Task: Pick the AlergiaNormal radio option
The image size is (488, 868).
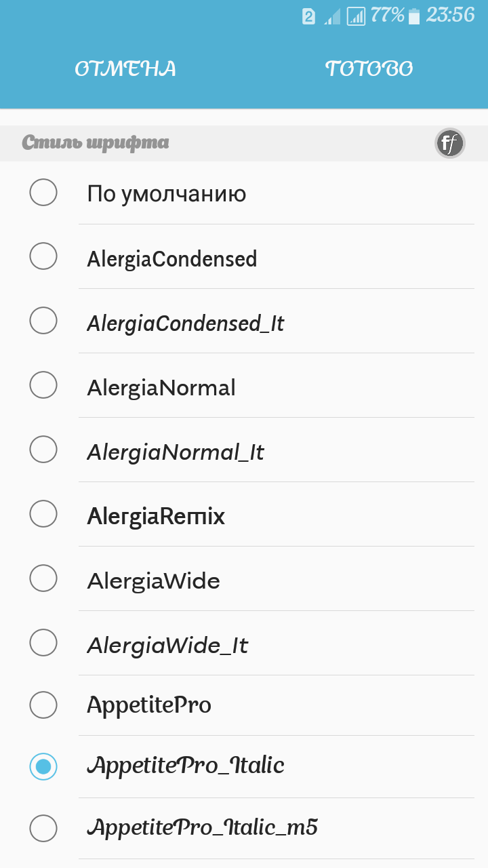Action: pyautogui.click(x=43, y=385)
